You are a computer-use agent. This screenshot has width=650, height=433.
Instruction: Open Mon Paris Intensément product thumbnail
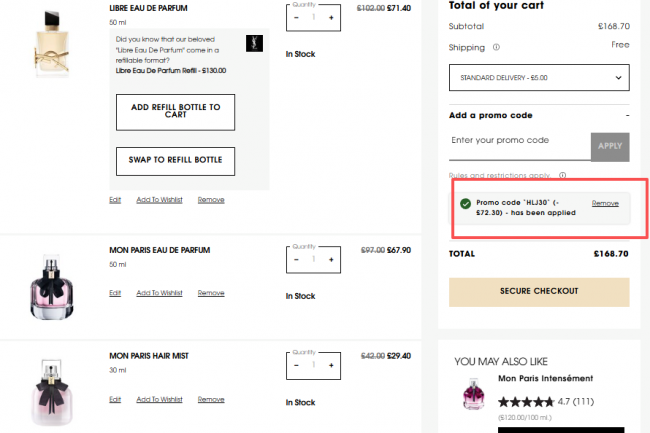[473, 394]
